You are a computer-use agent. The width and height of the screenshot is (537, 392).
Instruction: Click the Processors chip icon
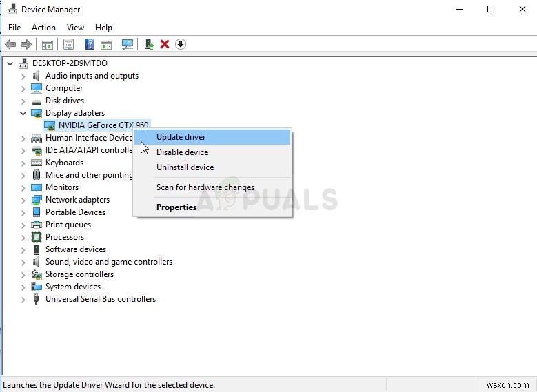click(x=37, y=237)
